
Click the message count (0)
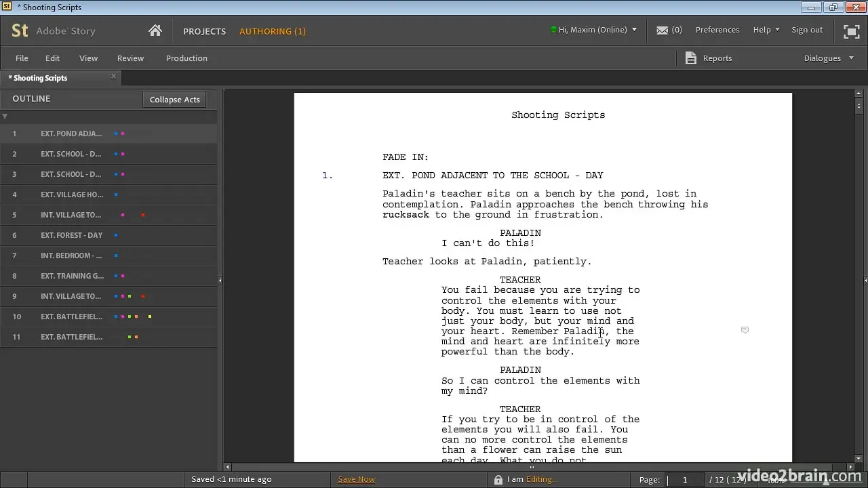click(677, 30)
